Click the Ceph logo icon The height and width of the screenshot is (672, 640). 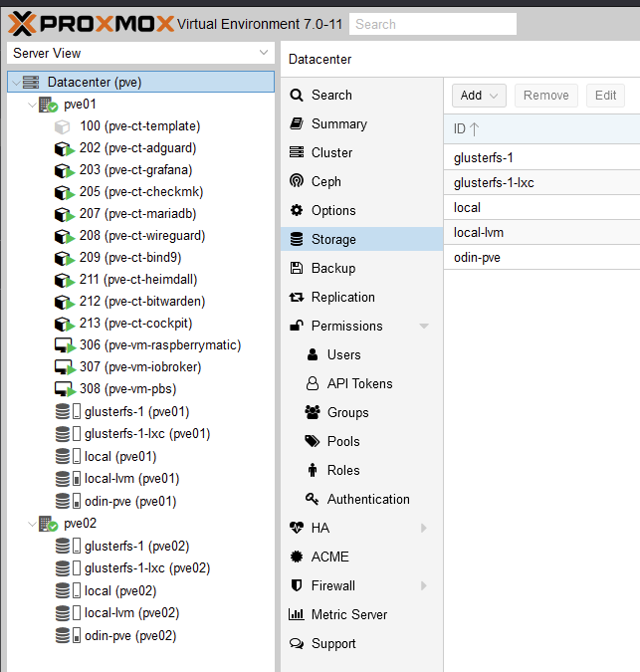click(297, 181)
